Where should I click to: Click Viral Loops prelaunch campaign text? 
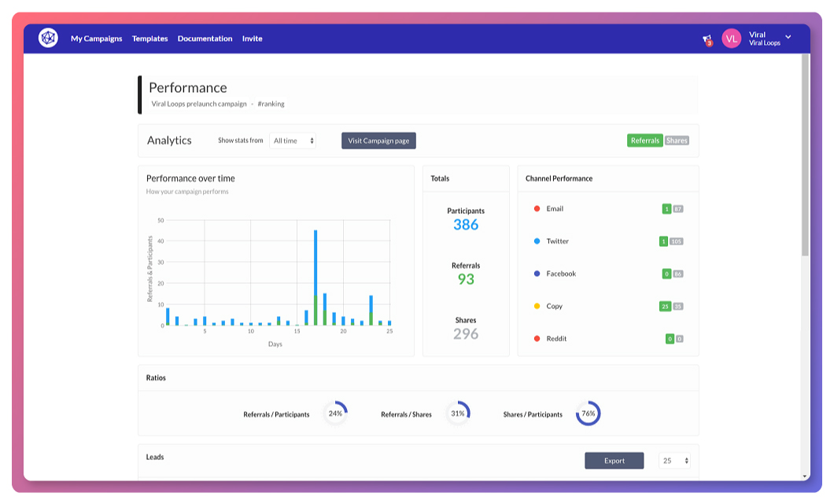coord(199,104)
